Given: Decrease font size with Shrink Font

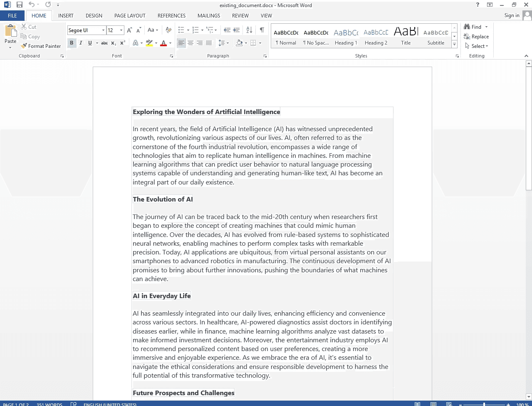Looking at the screenshot, I should tap(139, 30).
